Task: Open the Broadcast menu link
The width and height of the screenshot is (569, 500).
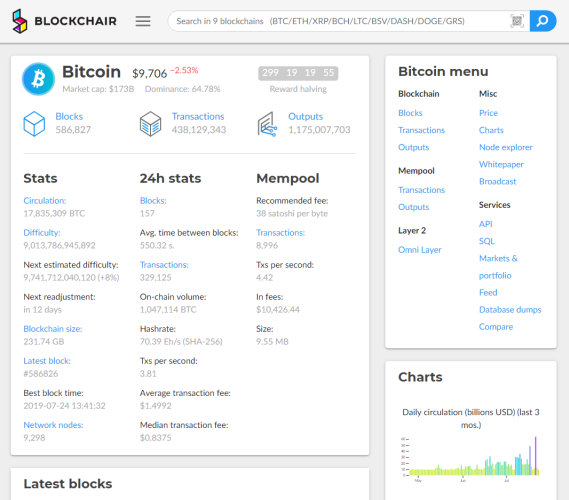Action: pos(497,181)
